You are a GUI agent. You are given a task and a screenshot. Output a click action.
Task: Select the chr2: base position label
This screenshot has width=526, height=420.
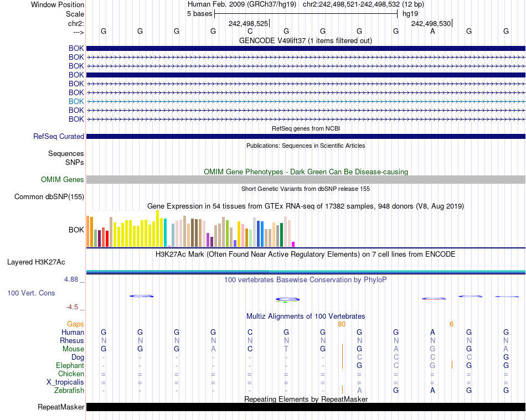(76, 23)
